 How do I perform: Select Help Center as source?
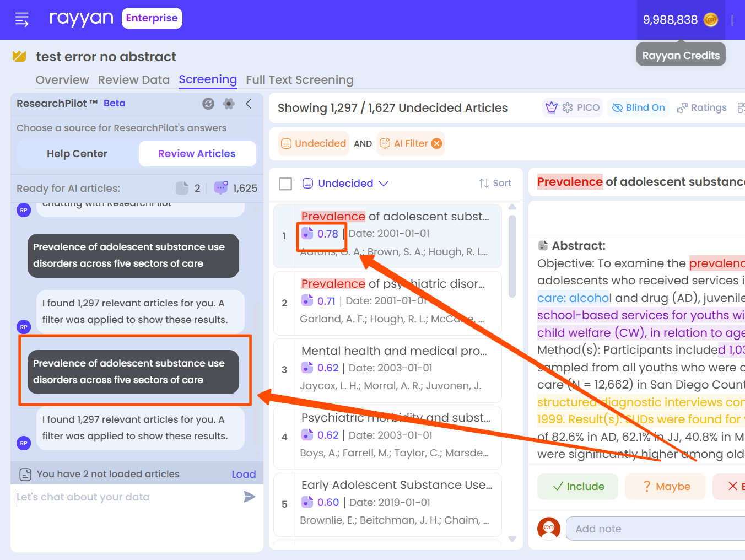click(x=77, y=154)
